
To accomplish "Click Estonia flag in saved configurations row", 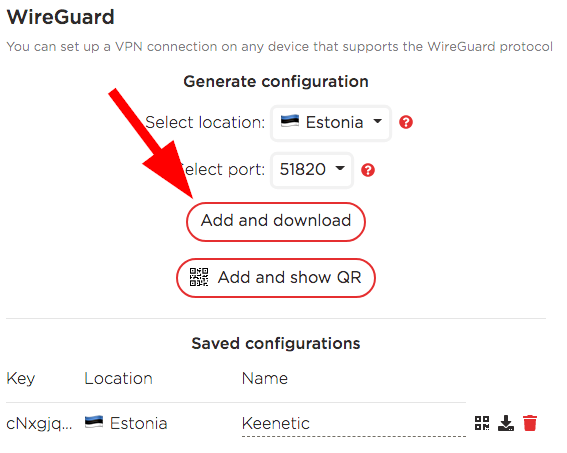I will tap(94, 422).
